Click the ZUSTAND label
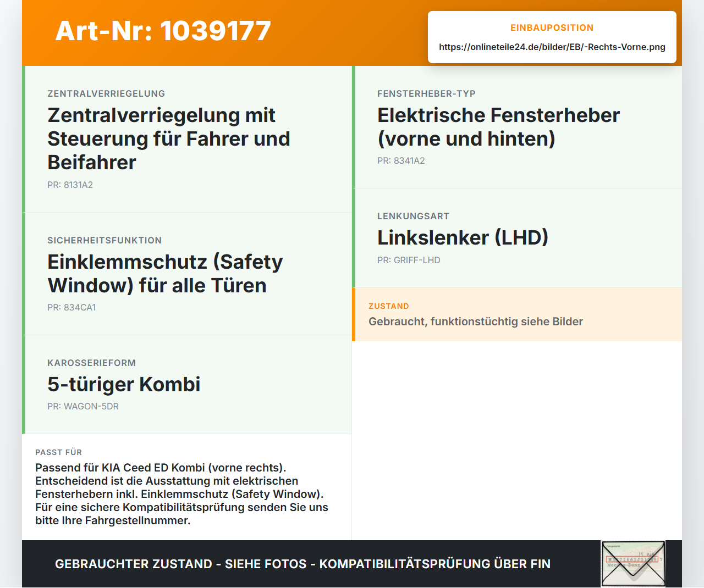Image resolution: width=704 pixels, height=588 pixels. pyautogui.click(x=388, y=306)
